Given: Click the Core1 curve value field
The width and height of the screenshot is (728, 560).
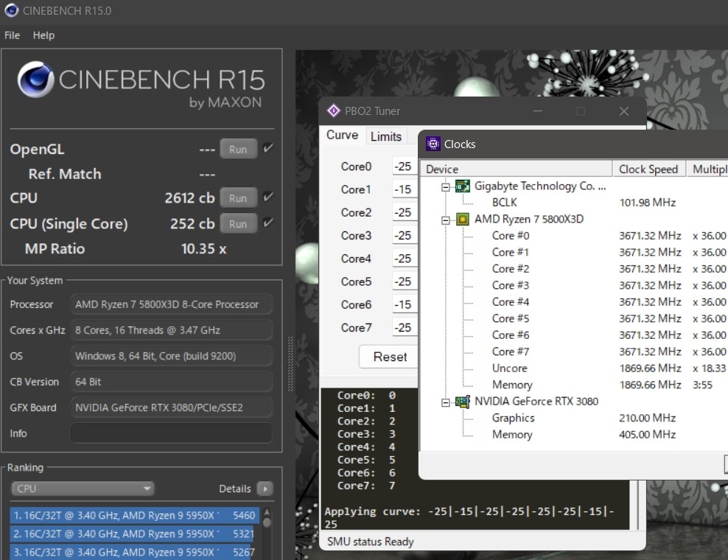Looking at the screenshot, I should [405, 189].
